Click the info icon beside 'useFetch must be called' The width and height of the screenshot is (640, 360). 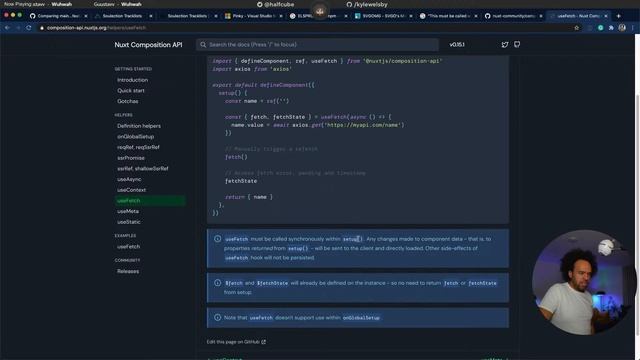[x=218, y=239]
